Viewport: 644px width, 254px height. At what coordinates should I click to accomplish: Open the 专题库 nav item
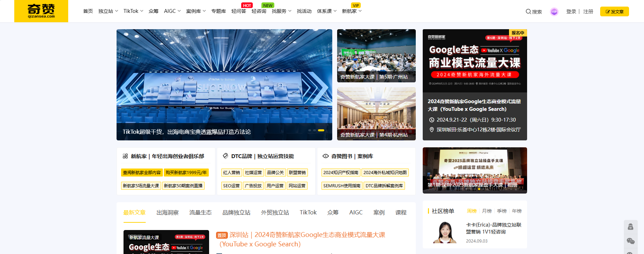[218, 11]
